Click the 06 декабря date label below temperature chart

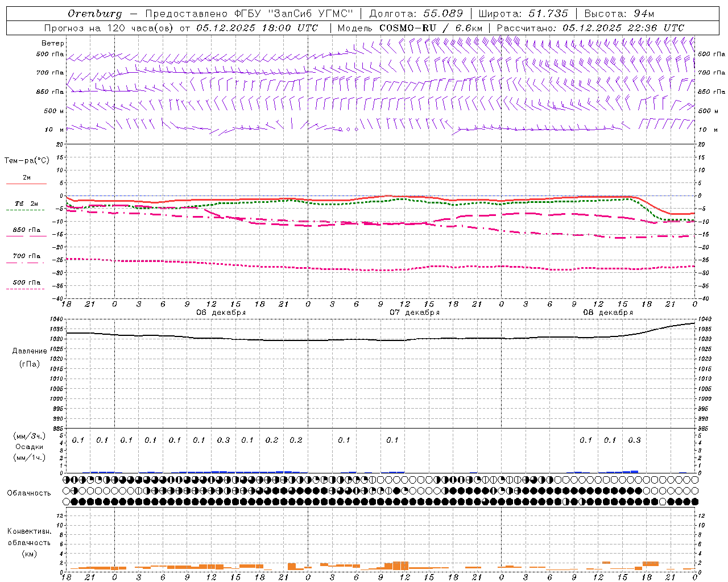221,313
